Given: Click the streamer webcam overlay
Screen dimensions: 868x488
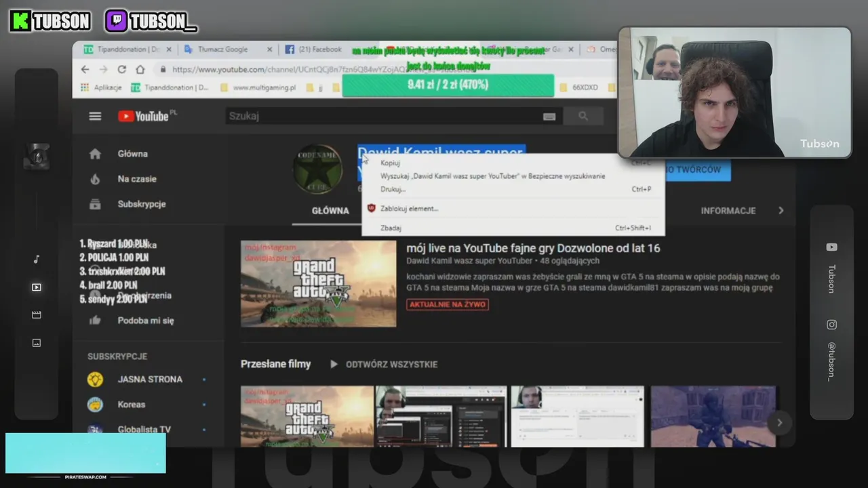Looking at the screenshot, I should point(734,92).
